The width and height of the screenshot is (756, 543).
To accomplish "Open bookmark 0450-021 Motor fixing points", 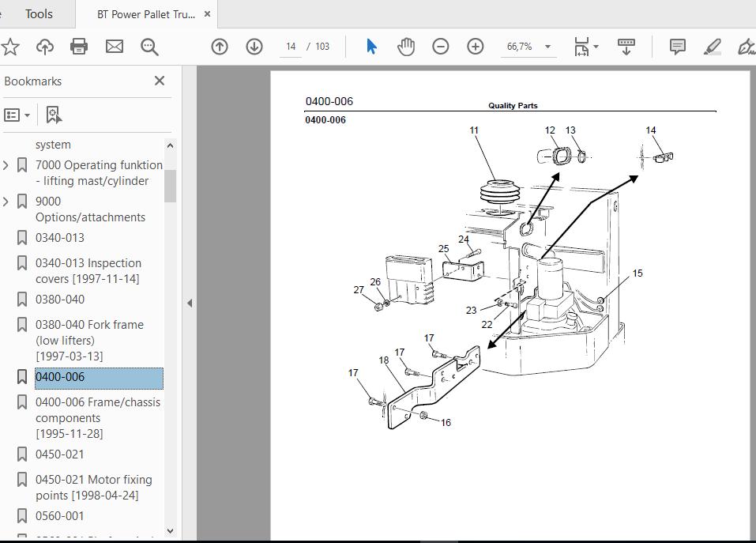I will pos(93,488).
